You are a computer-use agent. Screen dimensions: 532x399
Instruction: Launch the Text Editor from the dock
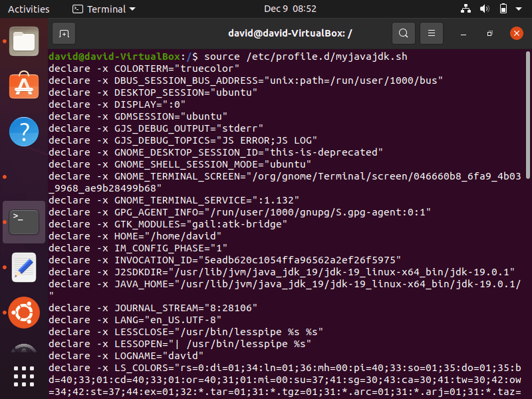(24, 267)
